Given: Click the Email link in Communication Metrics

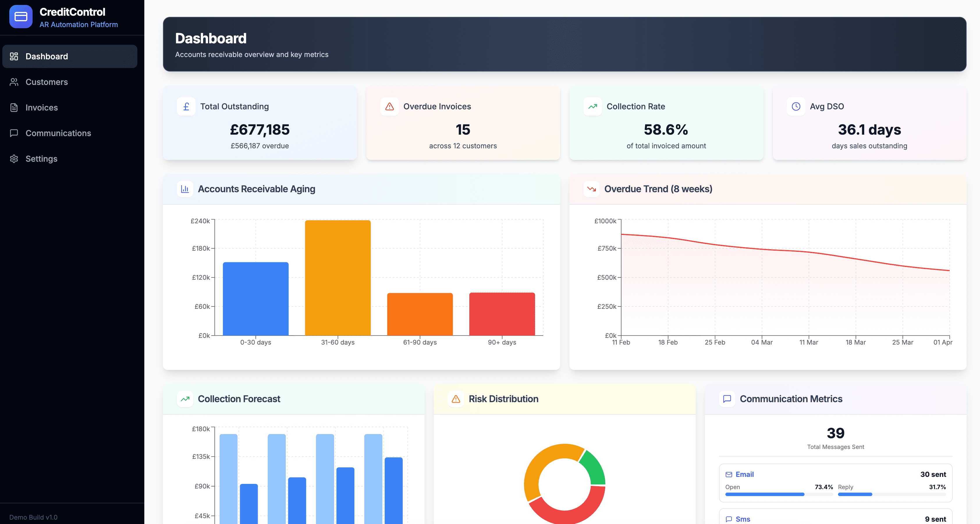Looking at the screenshot, I should 745,474.
